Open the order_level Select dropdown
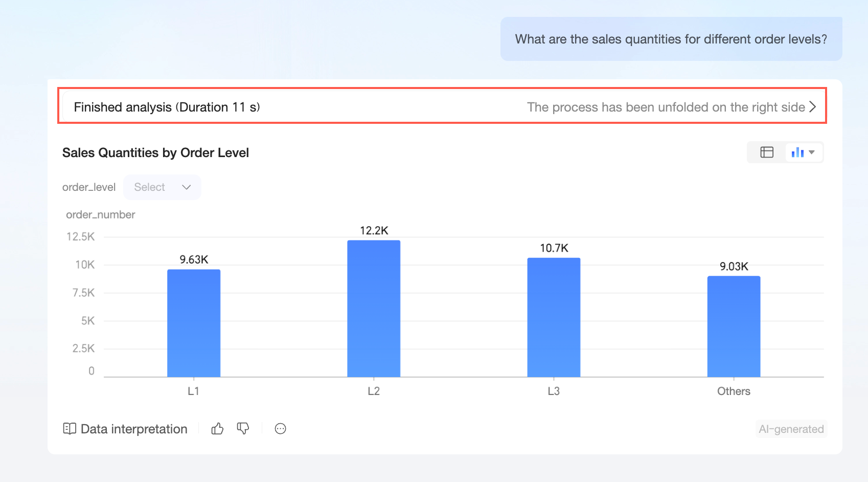 click(x=162, y=187)
